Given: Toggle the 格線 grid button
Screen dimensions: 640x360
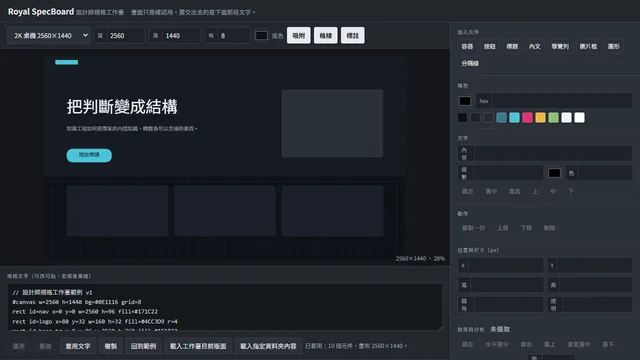Looking at the screenshot, I should click(x=326, y=36).
